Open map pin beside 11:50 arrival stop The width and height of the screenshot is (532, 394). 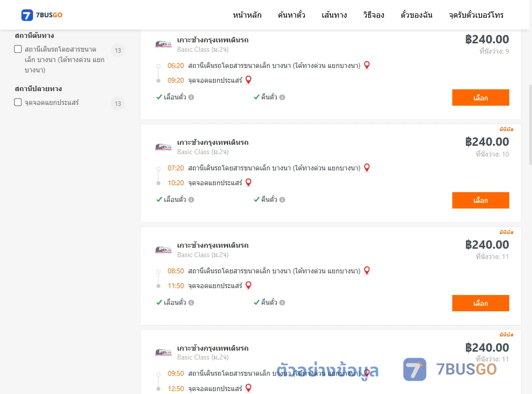click(x=248, y=286)
